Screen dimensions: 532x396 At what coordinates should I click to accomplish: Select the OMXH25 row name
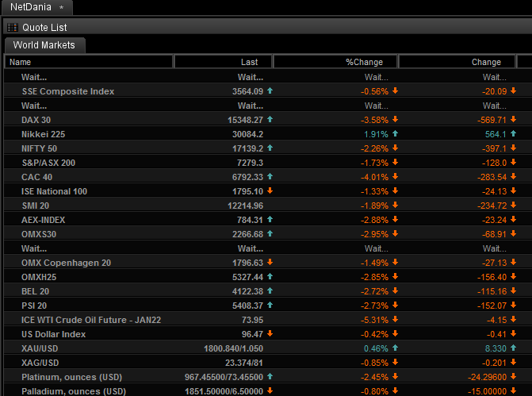[39, 277]
